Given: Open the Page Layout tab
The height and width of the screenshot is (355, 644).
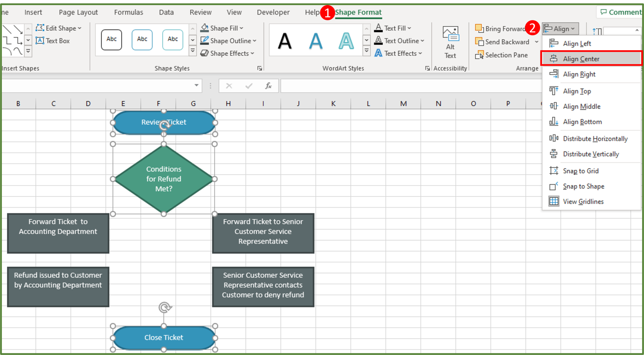Looking at the screenshot, I should pyautogui.click(x=77, y=12).
